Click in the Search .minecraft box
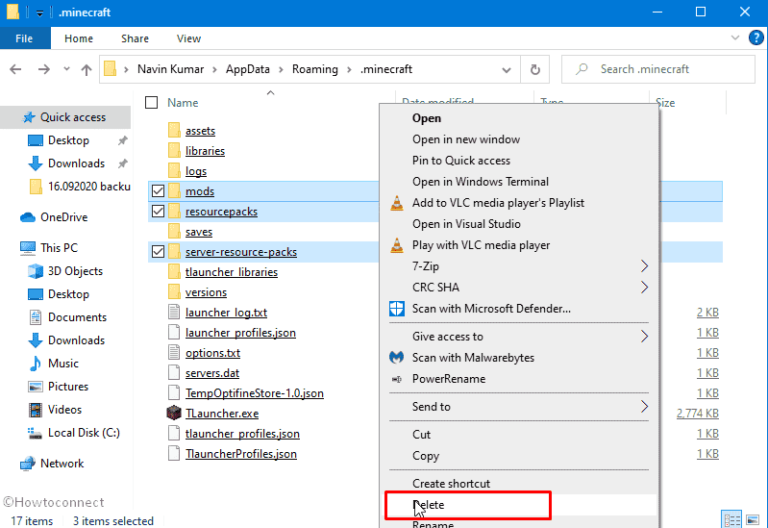768x528 pixels. [658, 69]
